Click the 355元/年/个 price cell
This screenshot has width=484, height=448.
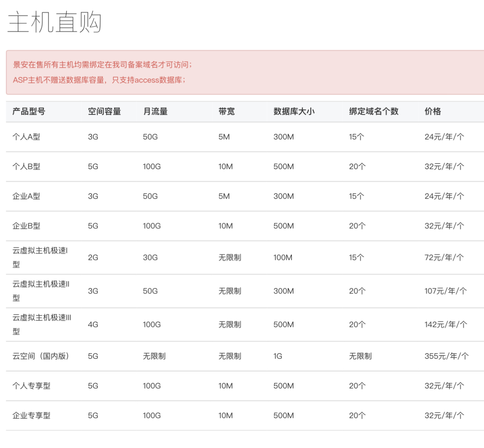[x=446, y=356]
